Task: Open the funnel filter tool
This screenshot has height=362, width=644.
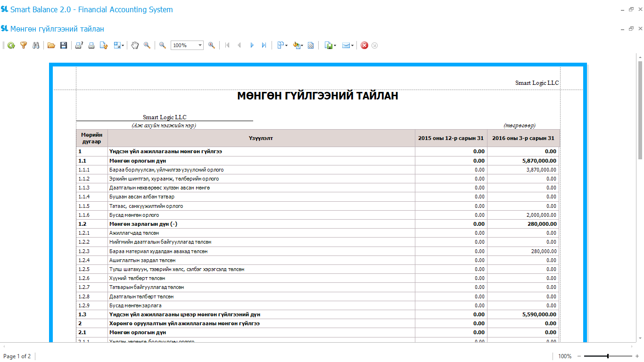Action: pos(23,45)
